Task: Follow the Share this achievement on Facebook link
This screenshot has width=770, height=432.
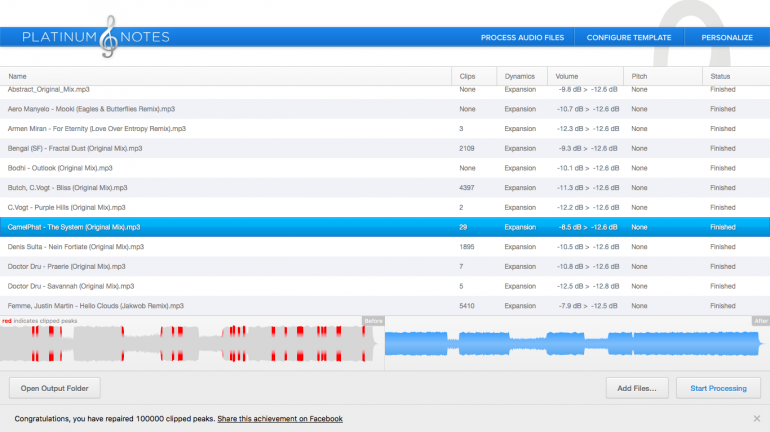Action: (280, 419)
